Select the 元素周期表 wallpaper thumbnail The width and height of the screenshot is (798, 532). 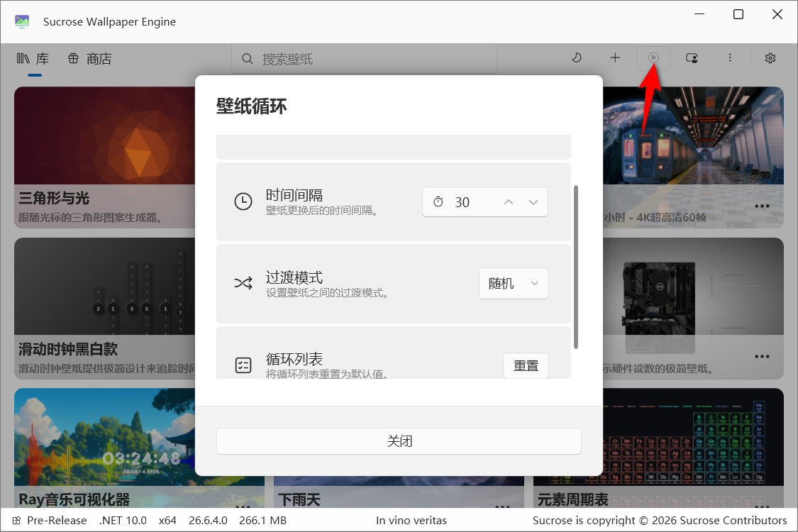click(x=693, y=437)
